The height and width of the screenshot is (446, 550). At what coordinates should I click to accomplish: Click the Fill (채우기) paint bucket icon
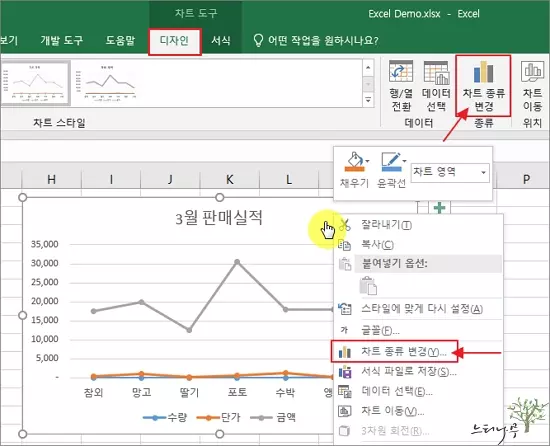pos(355,162)
